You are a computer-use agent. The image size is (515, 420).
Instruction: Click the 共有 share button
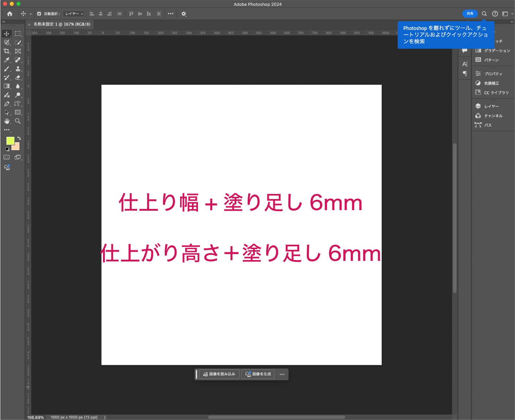tap(470, 14)
